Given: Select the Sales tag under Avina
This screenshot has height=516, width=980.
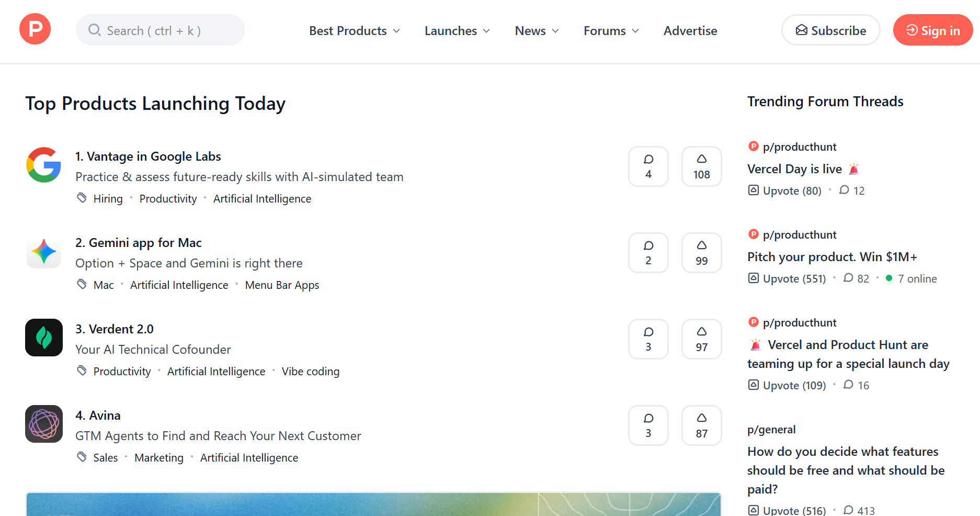Looking at the screenshot, I should (106, 458).
